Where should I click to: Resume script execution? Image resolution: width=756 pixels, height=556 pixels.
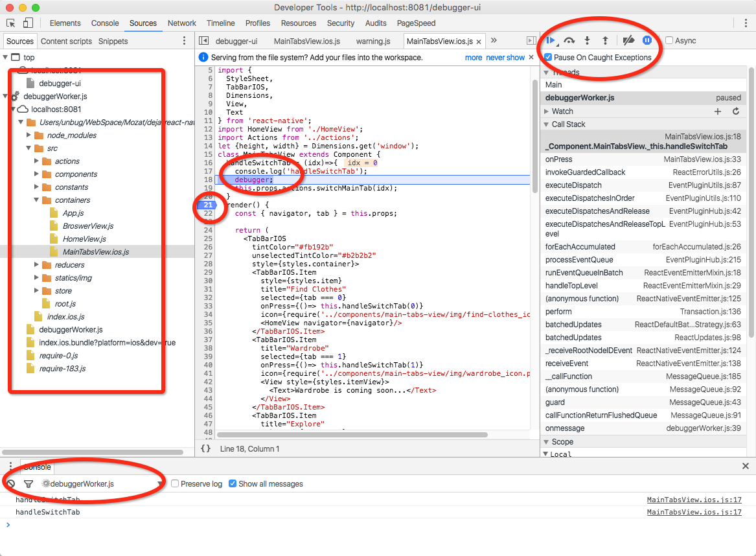point(551,41)
